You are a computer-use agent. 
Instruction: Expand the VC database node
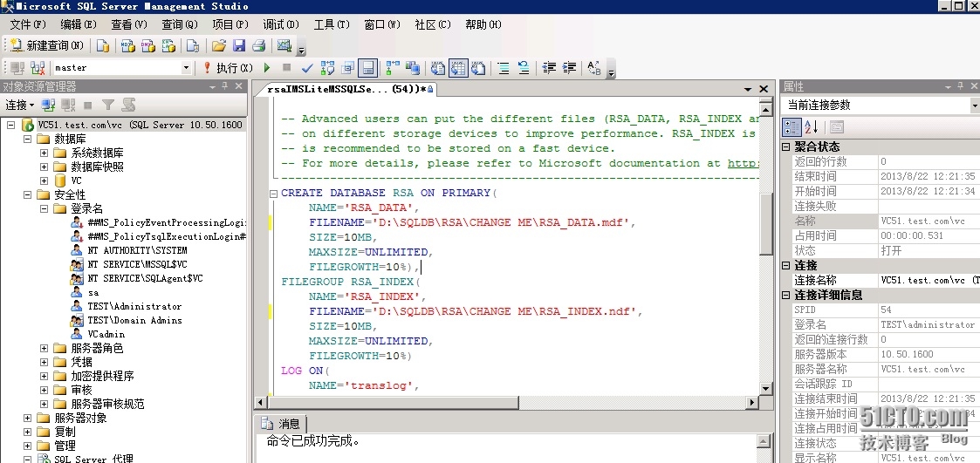tap(44, 180)
